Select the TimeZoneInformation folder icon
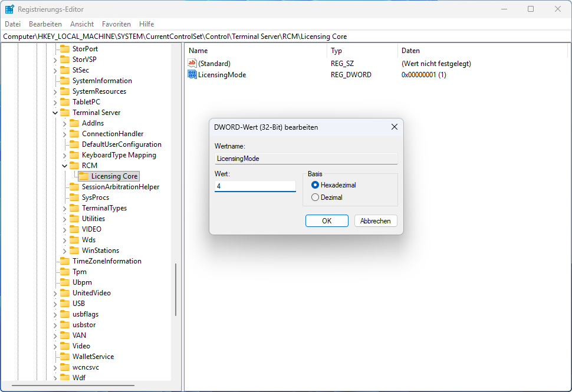This screenshot has height=392, width=572. (x=65, y=261)
